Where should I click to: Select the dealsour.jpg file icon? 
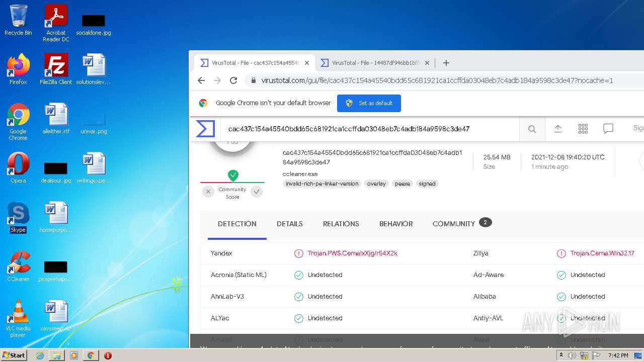pyautogui.click(x=56, y=172)
